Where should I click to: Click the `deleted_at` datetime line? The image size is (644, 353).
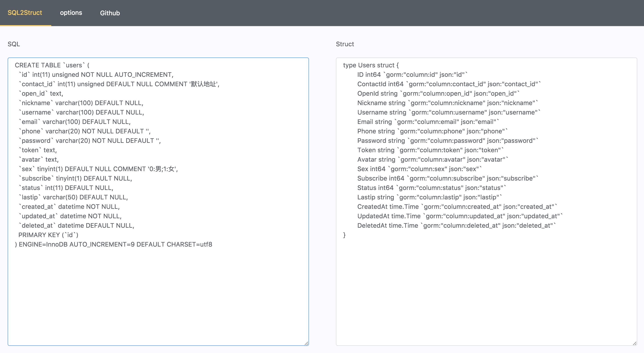(x=76, y=226)
